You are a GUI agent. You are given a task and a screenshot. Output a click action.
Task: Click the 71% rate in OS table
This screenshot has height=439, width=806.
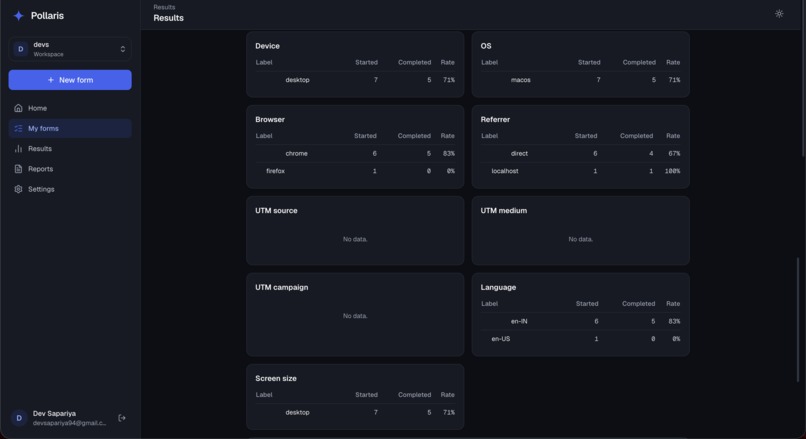pos(674,80)
